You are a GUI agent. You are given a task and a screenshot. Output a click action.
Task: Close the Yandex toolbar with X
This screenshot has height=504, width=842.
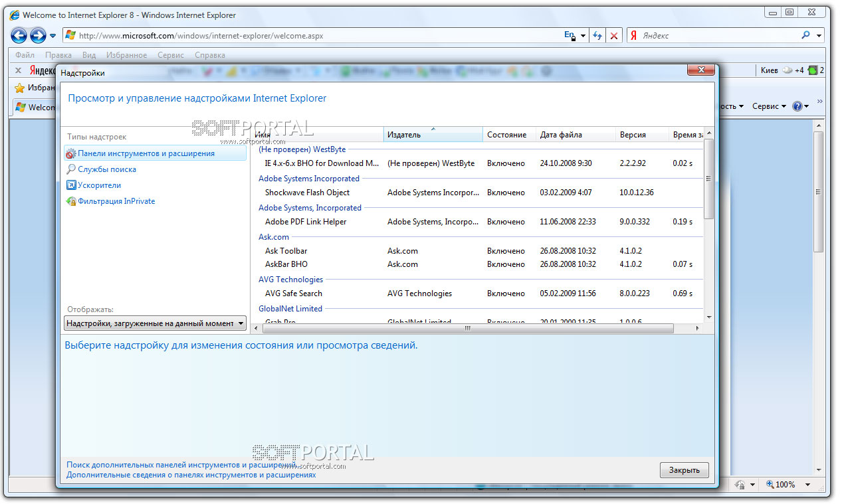point(18,70)
